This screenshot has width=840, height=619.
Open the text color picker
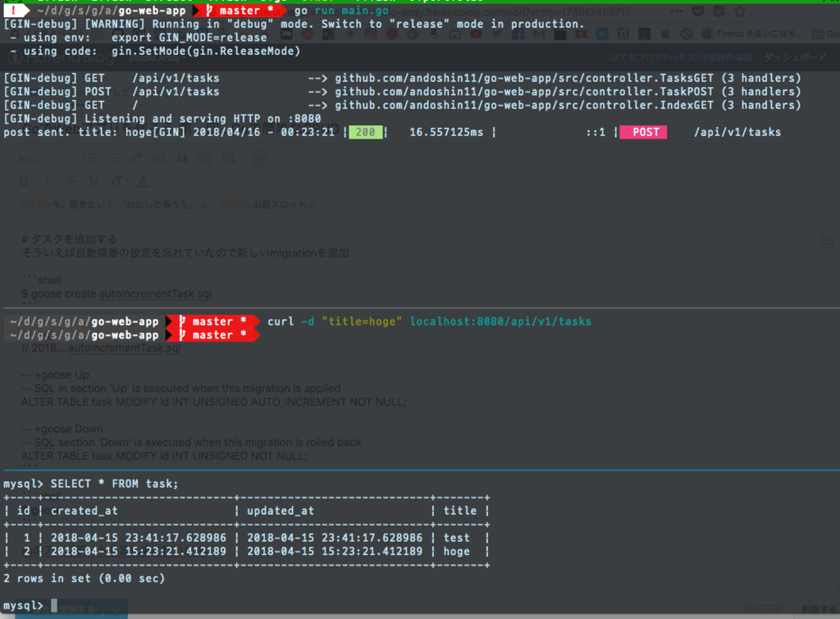(x=144, y=181)
